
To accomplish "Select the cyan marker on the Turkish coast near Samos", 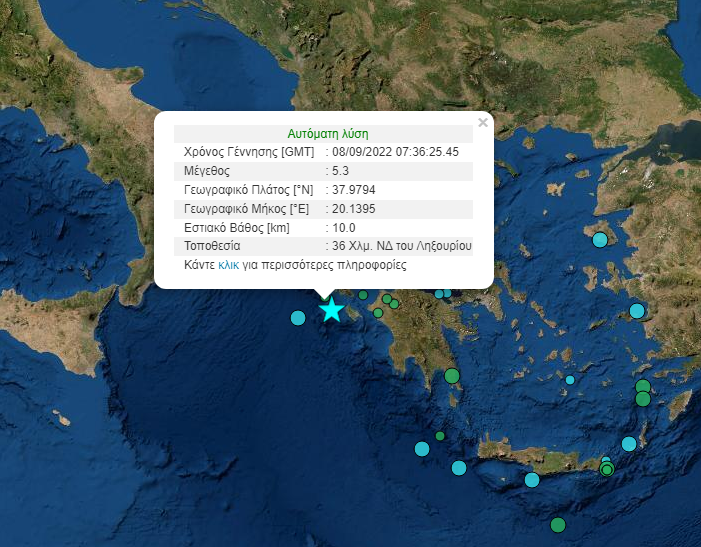I will [x=637, y=311].
